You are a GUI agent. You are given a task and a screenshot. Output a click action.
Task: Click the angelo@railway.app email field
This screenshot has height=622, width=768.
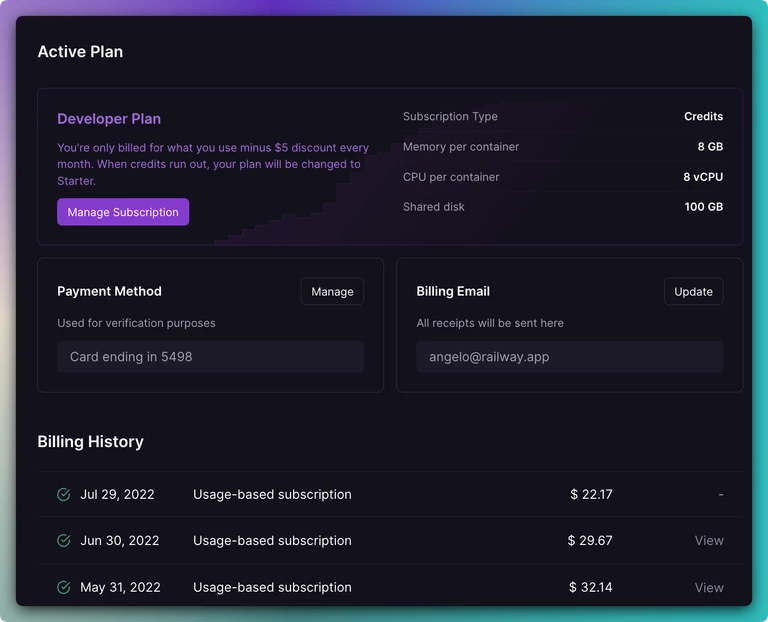point(570,357)
